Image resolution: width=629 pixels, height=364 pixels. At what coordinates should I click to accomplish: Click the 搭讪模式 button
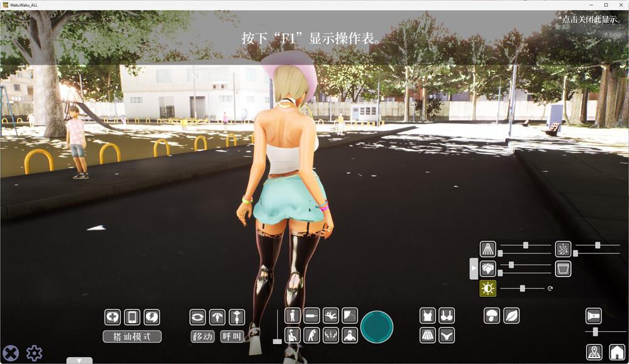[132, 336]
